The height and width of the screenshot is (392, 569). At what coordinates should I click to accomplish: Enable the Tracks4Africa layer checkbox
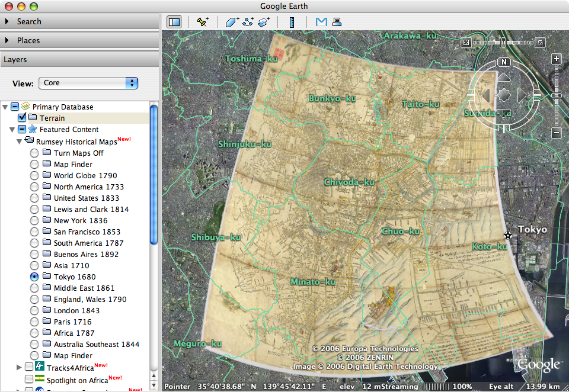pyautogui.click(x=29, y=367)
